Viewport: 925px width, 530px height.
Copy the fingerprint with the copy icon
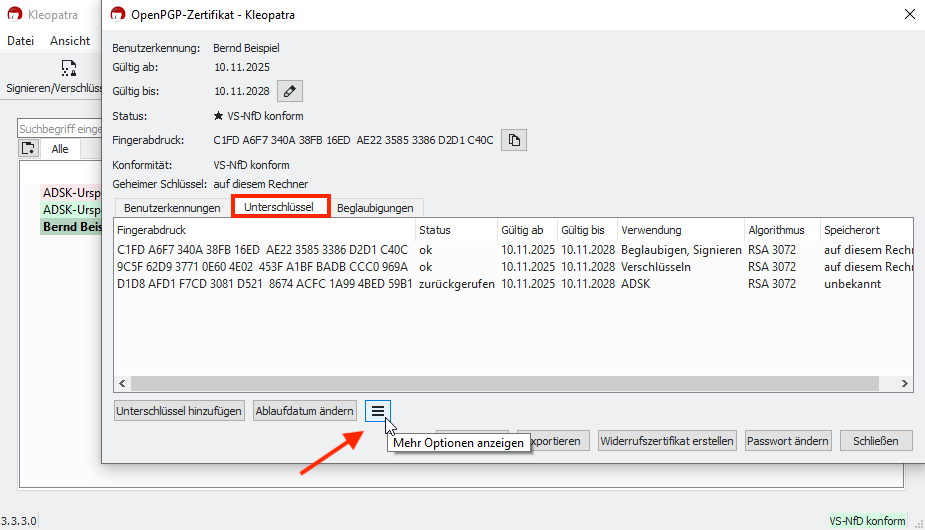(513, 140)
